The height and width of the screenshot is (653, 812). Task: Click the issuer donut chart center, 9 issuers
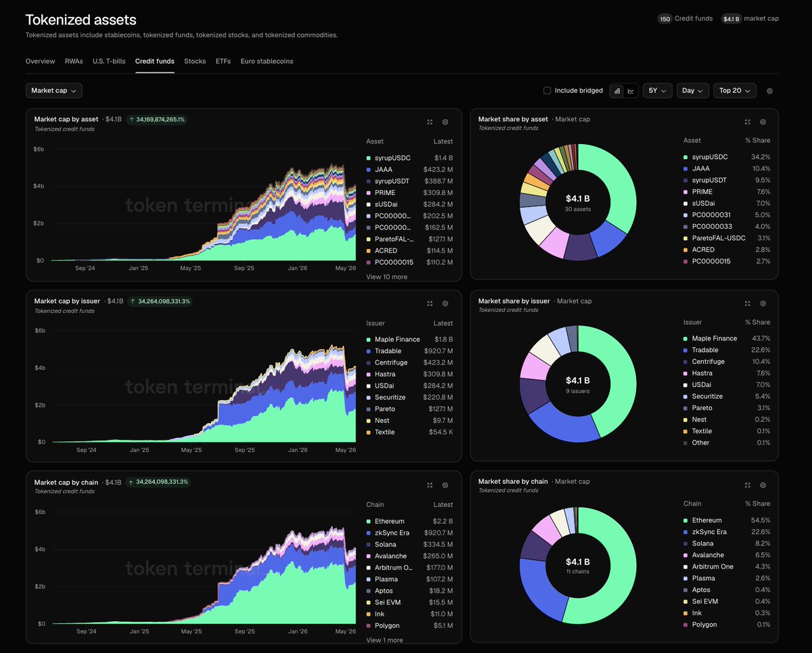pos(578,385)
